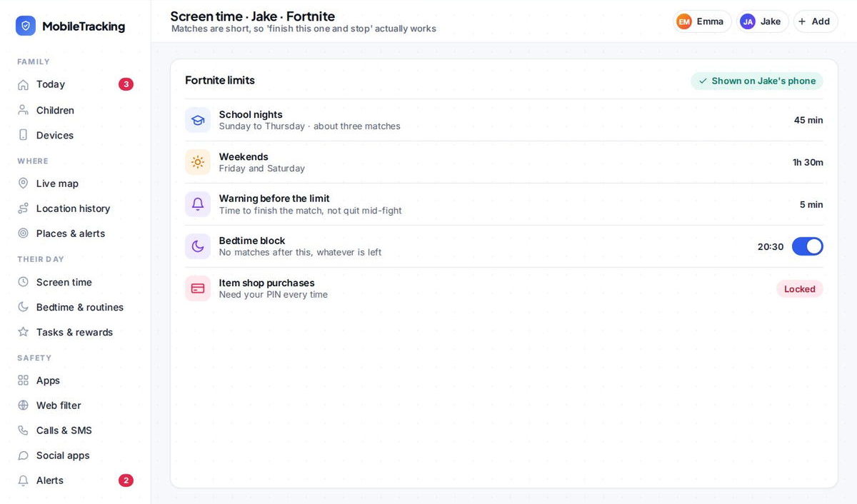The width and height of the screenshot is (857, 504).
Task: Click the Weekends sun icon
Action: click(198, 162)
